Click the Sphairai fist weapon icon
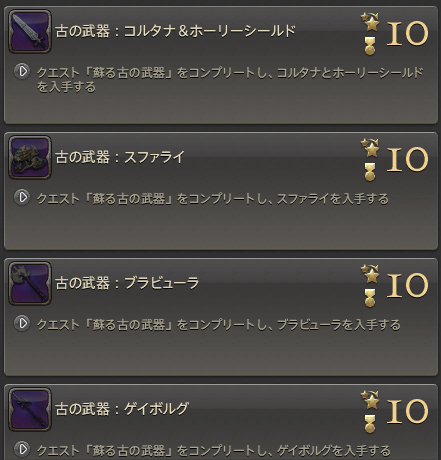The width and height of the screenshot is (441, 460). point(30,157)
